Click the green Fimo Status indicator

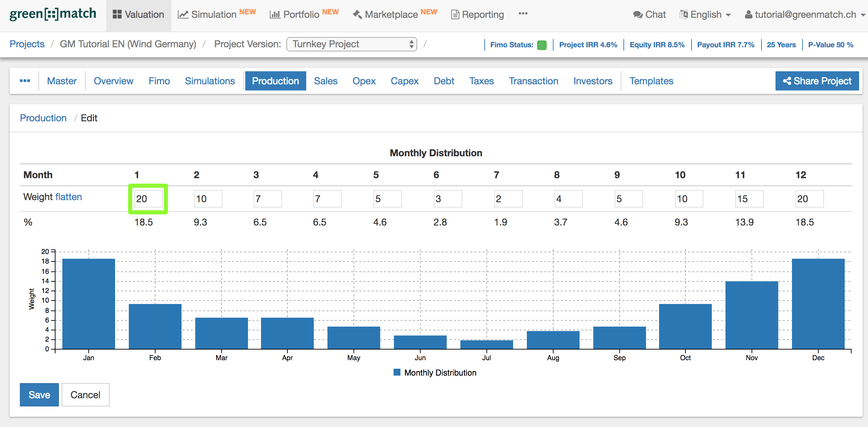542,45
